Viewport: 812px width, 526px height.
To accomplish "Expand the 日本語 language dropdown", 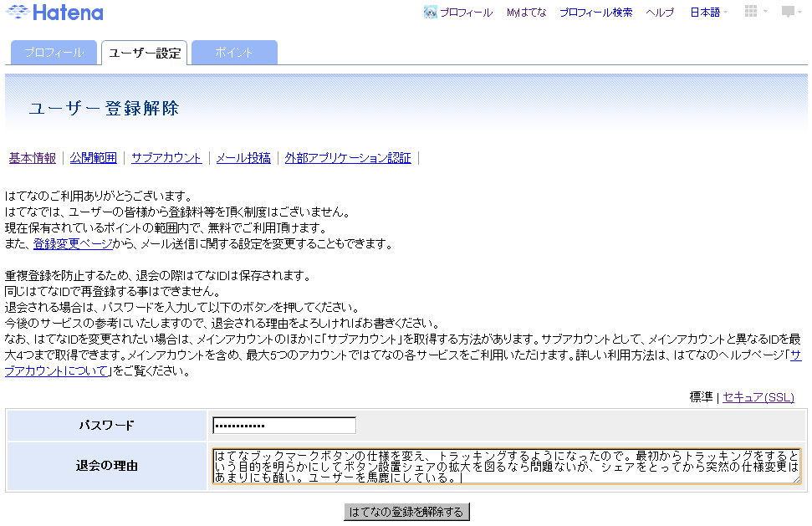I will click(x=708, y=13).
